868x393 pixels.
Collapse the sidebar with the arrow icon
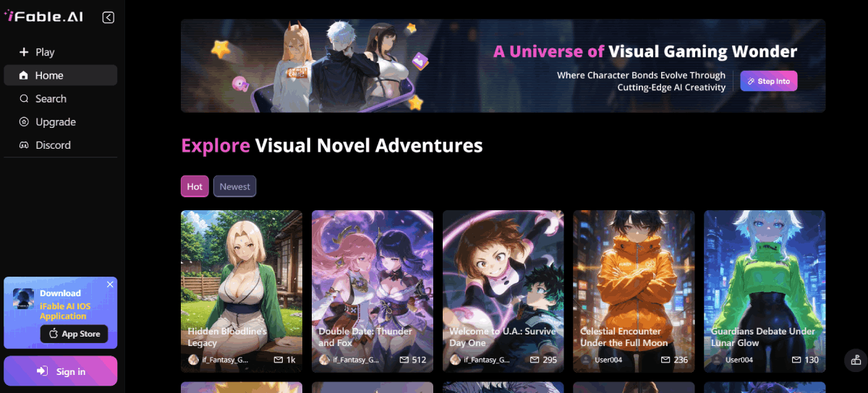(x=109, y=17)
